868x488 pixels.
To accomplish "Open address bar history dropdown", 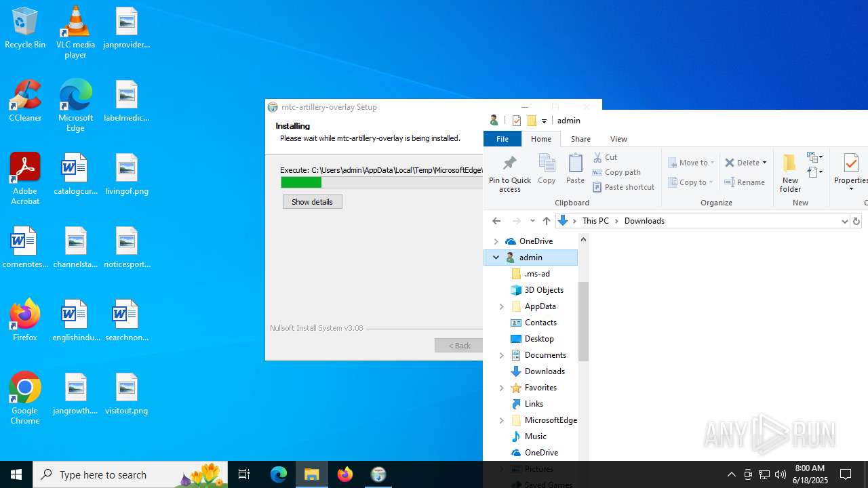I will pos(844,221).
